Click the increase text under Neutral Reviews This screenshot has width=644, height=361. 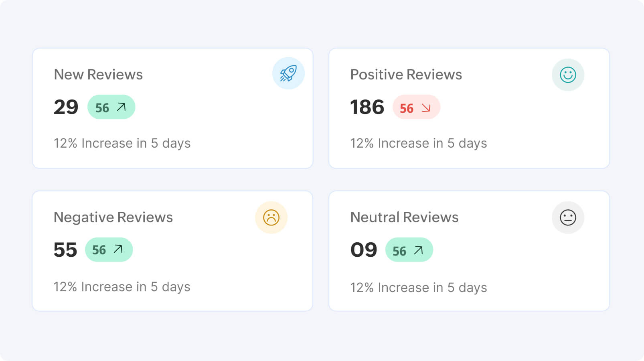point(418,288)
